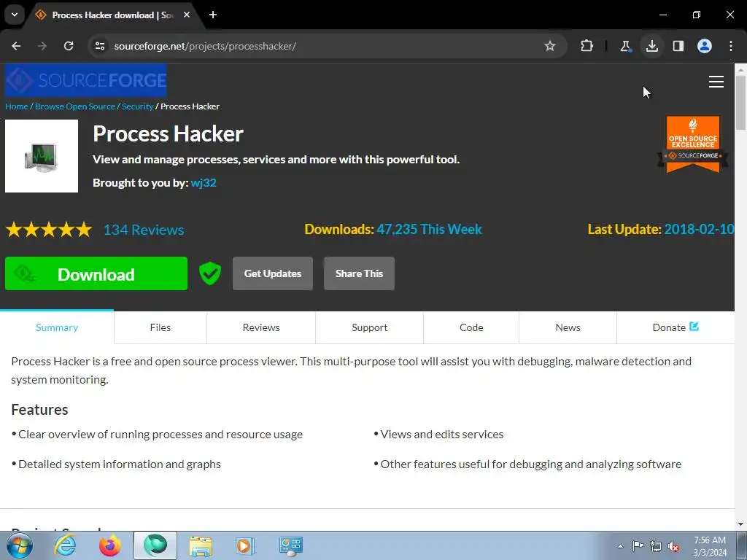Click the network tray icon
This screenshot has height=560, width=747.
(656, 546)
